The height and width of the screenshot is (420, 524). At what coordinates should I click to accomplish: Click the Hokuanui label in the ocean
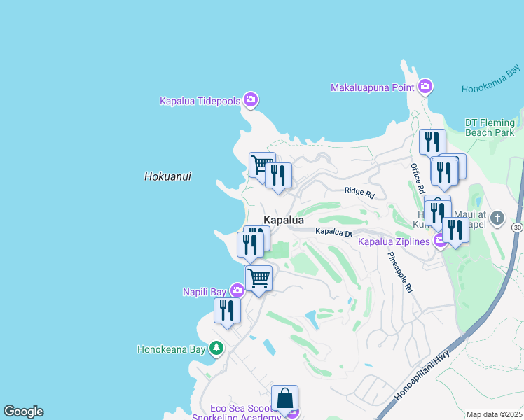(x=167, y=176)
